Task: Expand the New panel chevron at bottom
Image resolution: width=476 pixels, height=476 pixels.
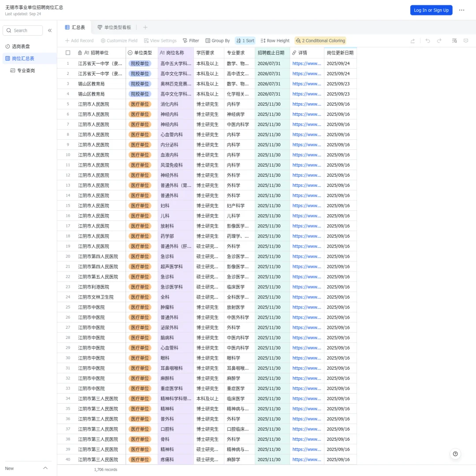Action: pos(45,468)
